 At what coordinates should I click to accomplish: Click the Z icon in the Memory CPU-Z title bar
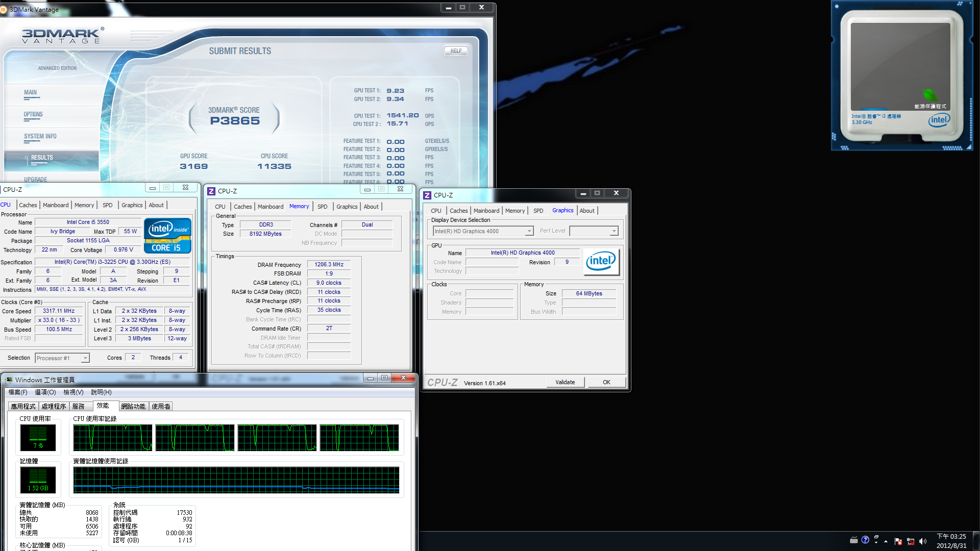tap(211, 191)
